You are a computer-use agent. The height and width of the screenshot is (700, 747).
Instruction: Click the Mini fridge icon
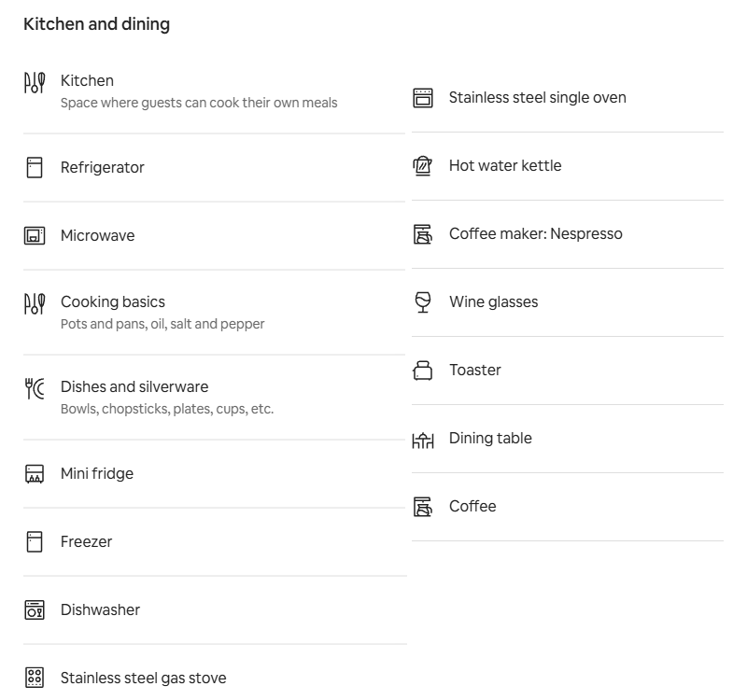pos(35,474)
